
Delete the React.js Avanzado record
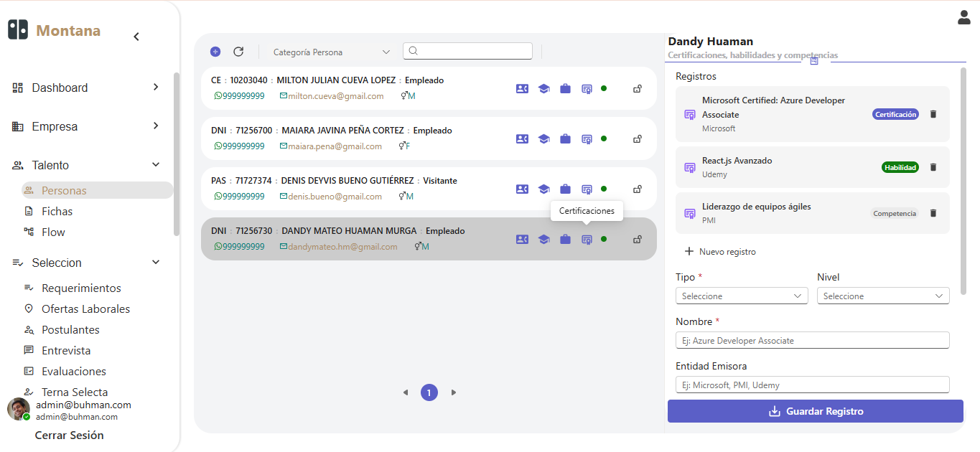coord(933,167)
